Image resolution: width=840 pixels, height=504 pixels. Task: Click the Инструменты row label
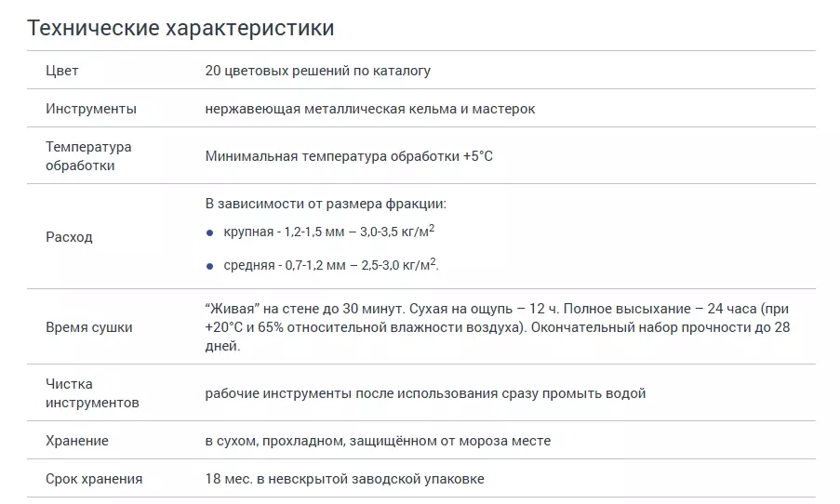pyautogui.click(x=91, y=109)
